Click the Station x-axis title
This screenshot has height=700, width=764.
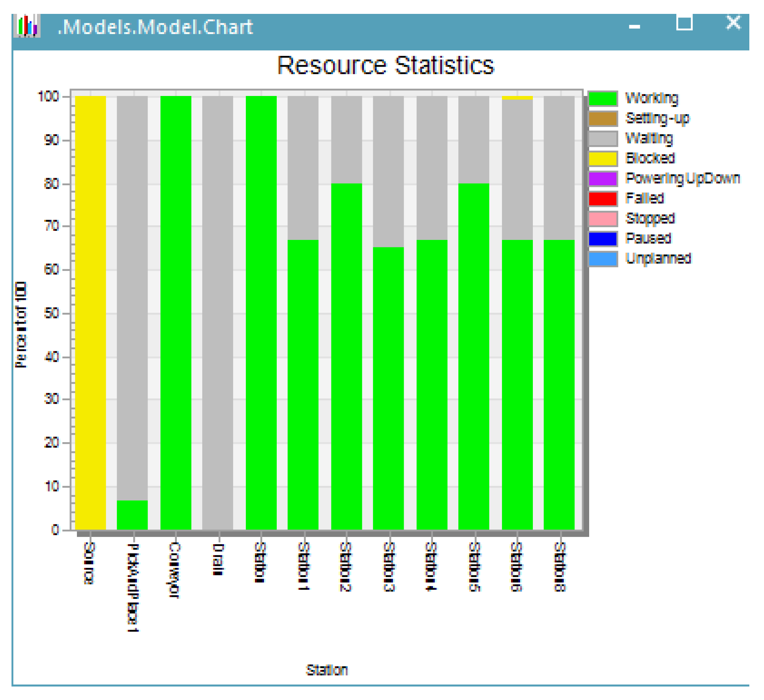coord(327,669)
